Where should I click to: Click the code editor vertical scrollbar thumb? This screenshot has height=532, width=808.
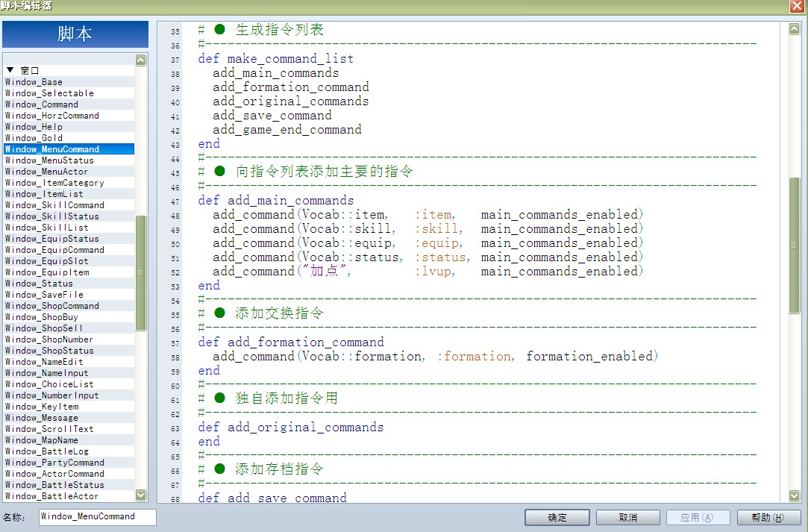coord(794,245)
